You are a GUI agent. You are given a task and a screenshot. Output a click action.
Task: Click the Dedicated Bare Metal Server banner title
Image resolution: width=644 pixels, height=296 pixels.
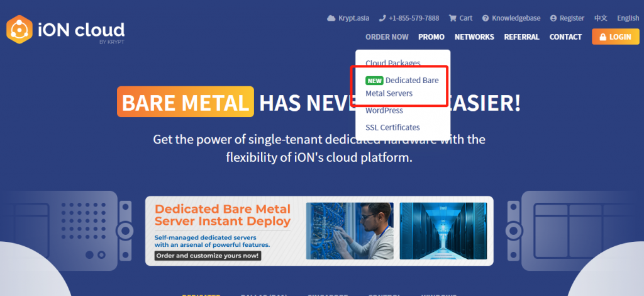pos(223,215)
